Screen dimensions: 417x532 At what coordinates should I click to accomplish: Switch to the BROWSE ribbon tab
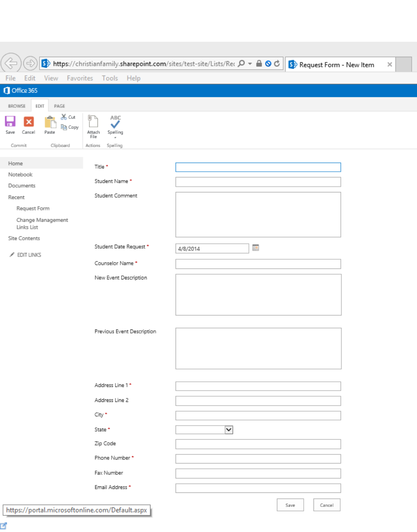pyautogui.click(x=17, y=106)
